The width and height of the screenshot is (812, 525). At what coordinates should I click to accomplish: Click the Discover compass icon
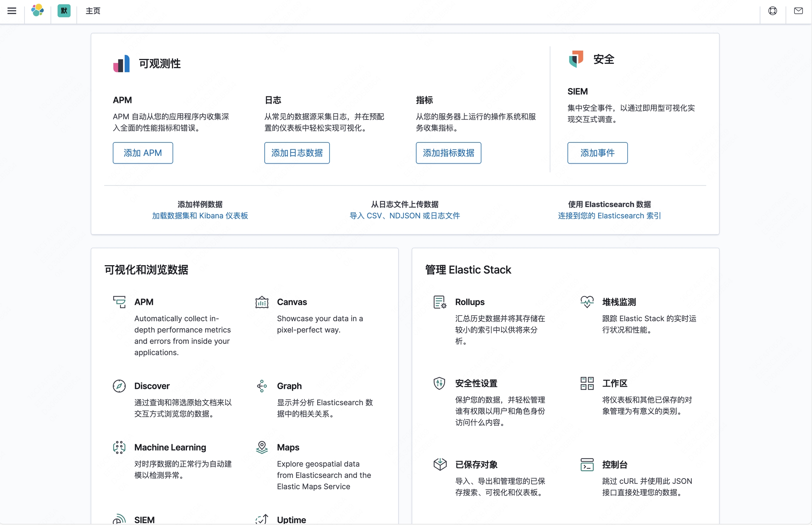[x=119, y=386]
